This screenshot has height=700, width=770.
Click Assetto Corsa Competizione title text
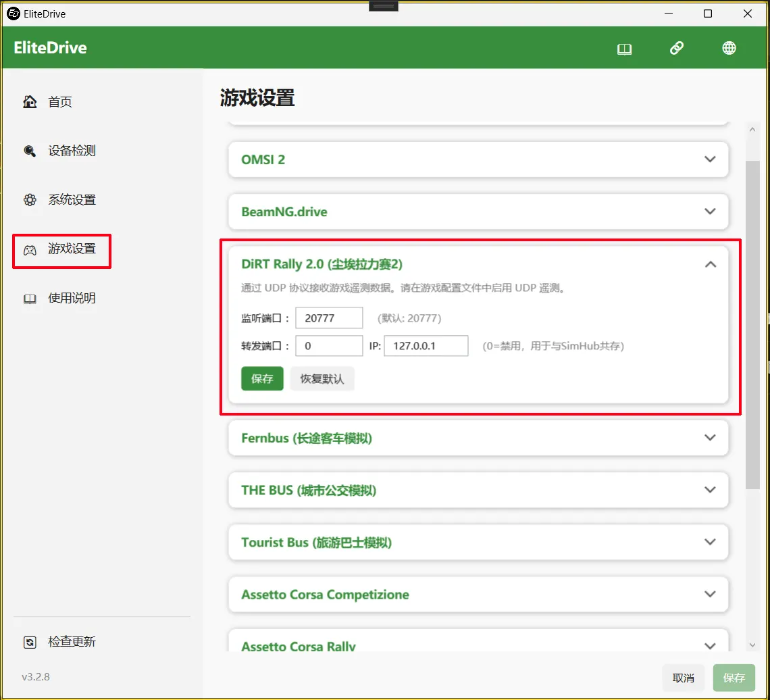tap(325, 595)
